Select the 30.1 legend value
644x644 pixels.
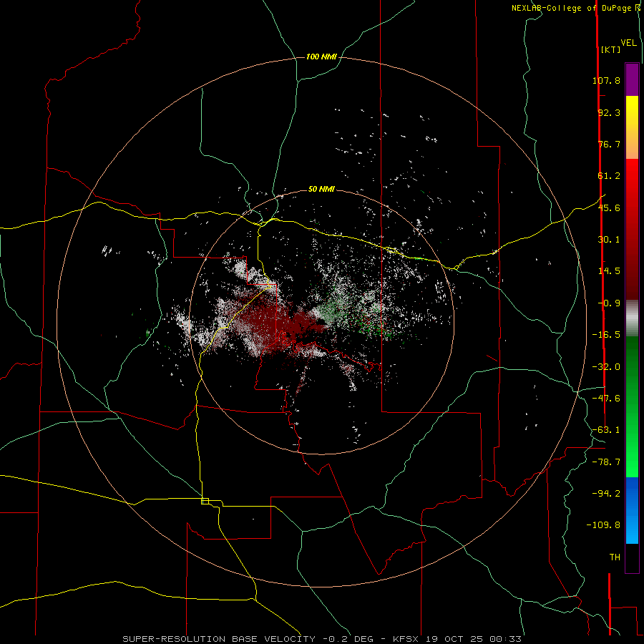[x=609, y=240]
